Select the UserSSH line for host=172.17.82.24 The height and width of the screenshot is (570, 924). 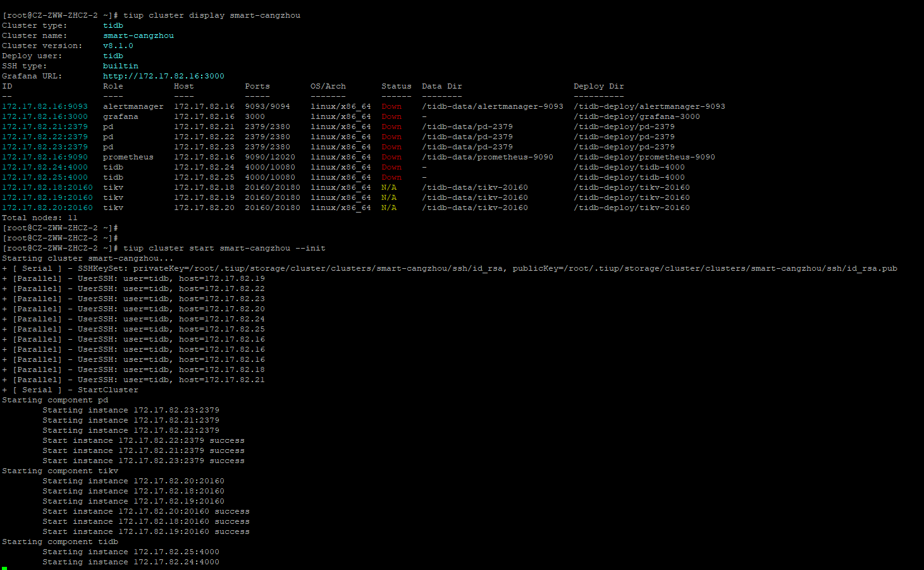[133, 319]
